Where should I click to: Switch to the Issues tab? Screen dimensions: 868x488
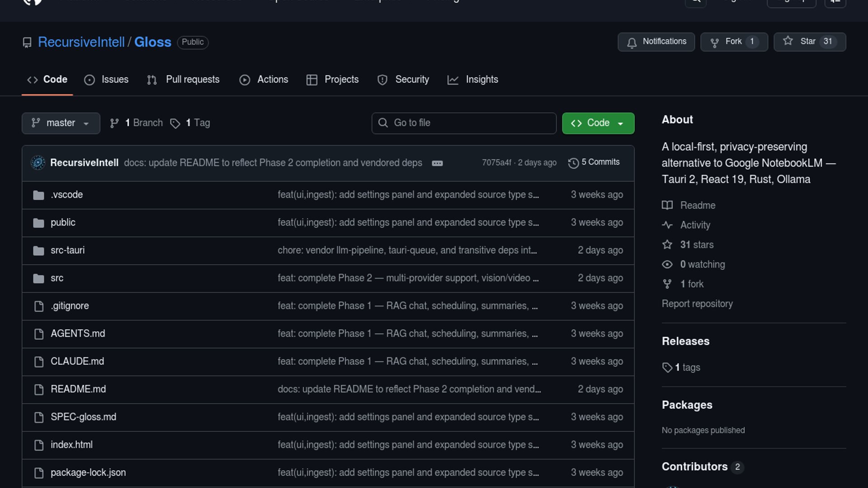(x=107, y=80)
